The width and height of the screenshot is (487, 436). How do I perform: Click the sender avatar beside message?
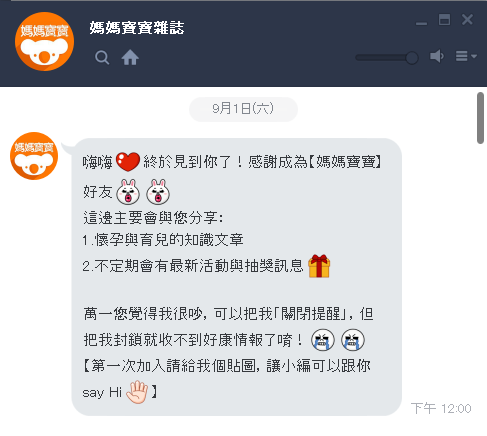click(34, 156)
